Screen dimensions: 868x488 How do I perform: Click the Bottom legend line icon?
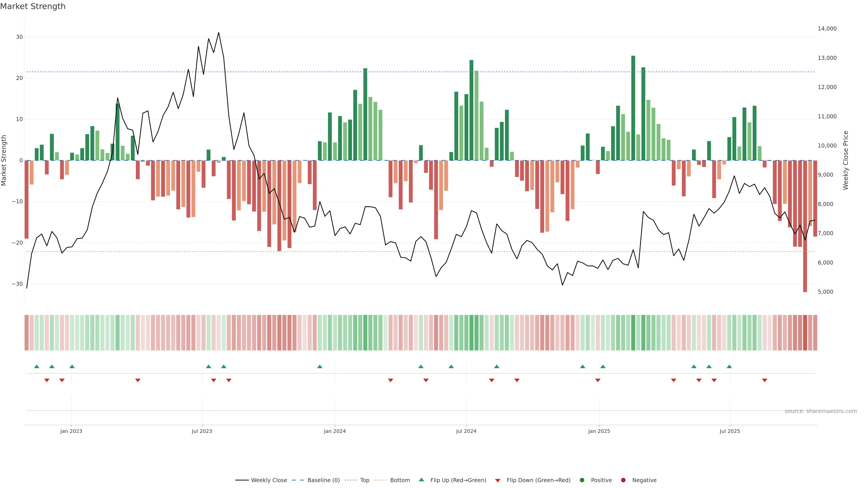pyautogui.click(x=380, y=480)
